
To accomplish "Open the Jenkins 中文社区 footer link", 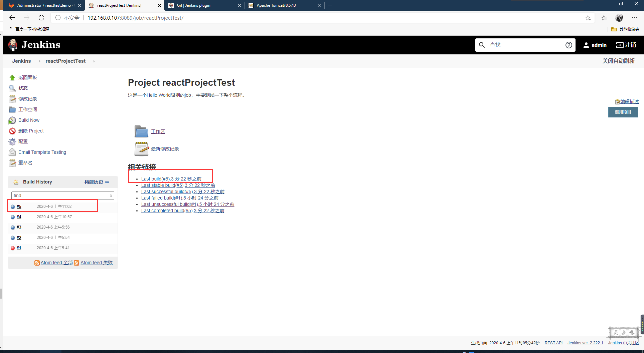I will [623, 343].
